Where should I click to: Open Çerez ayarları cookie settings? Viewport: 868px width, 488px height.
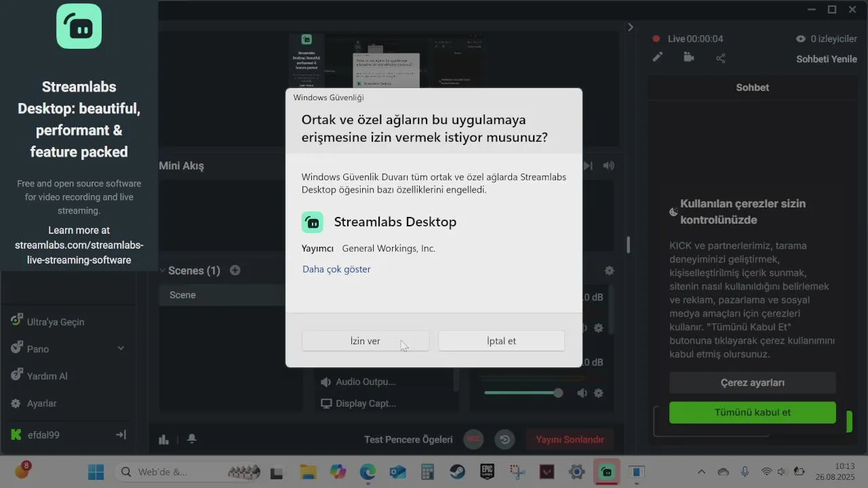pyautogui.click(x=753, y=383)
